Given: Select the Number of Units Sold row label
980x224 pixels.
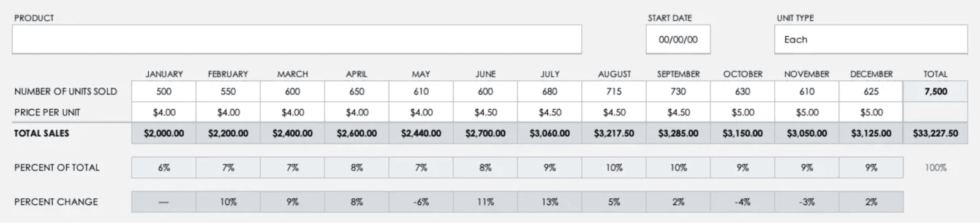Looking at the screenshot, I should pyautogui.click(x=66, y=91).
